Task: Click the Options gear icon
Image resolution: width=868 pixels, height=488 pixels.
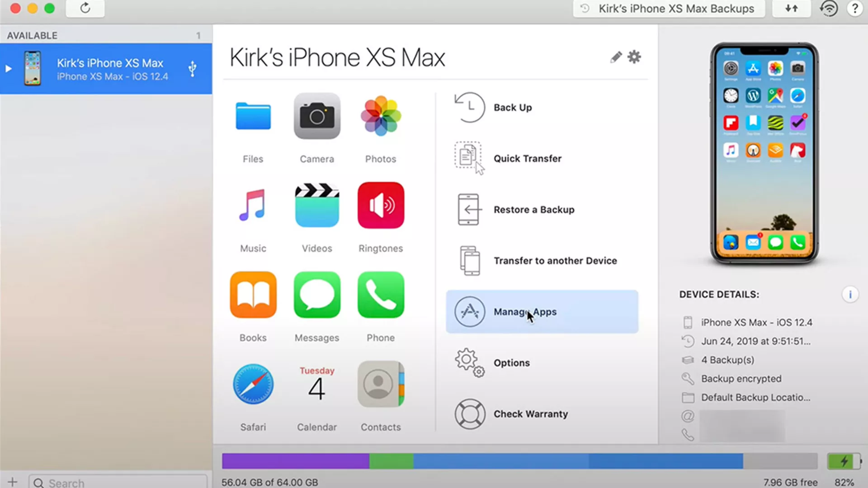Action: 468,361
